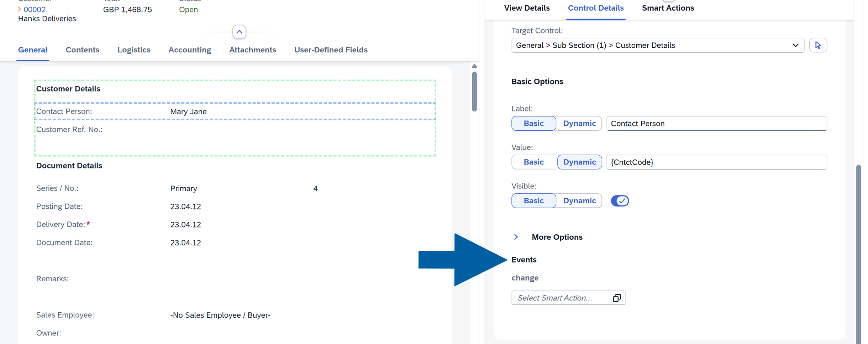
Task: Open the Logistics tab
Action: click(134, 49)
